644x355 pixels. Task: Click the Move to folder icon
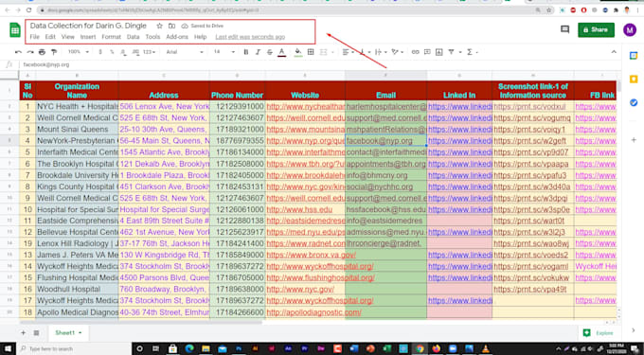click(x=171, y=26)
